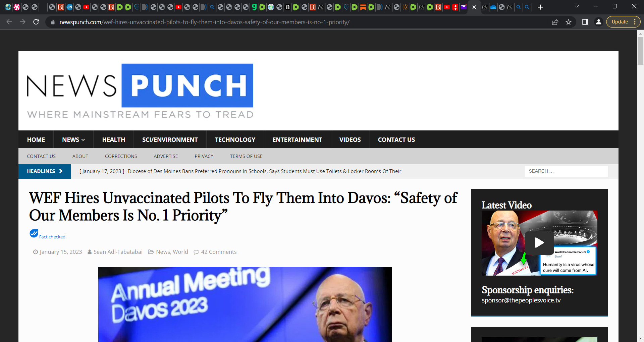Focus the SEARCH input field

coord(566,171)
